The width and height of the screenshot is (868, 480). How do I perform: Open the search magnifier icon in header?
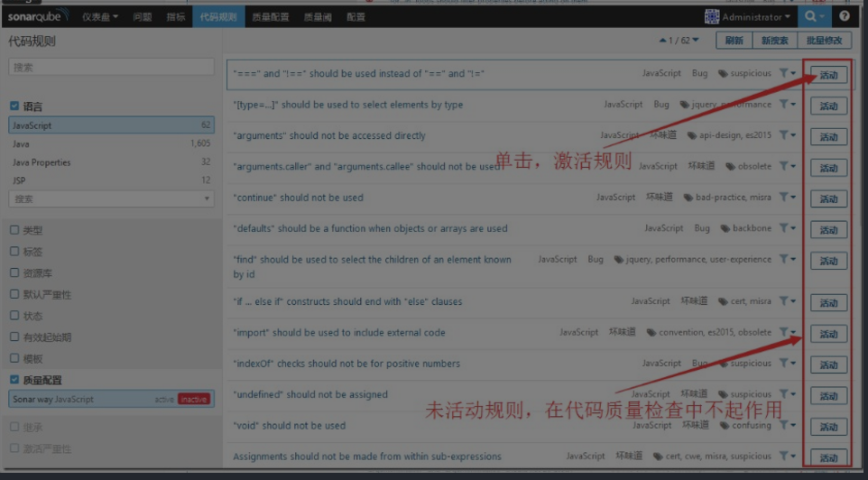tap(810, 16)
